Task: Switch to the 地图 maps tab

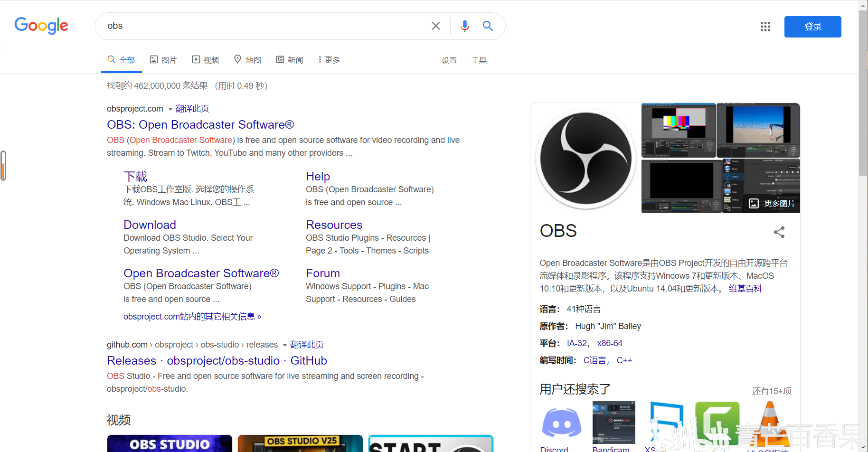Action: (x=248, y=60)
